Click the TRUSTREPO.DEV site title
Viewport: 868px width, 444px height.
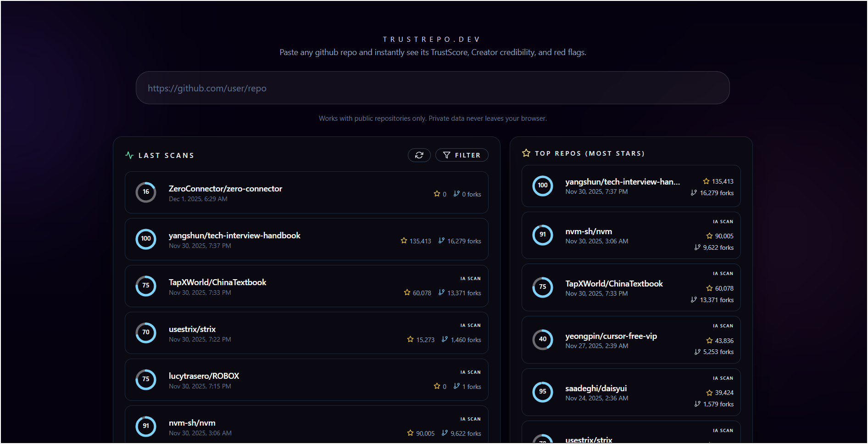pyautogui.click(x=432, y=39)
